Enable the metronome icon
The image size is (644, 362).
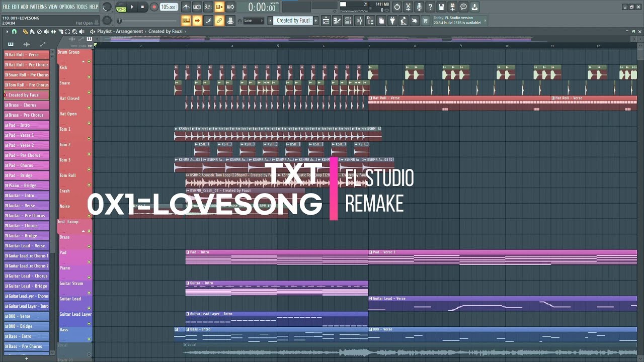click(187, 7)
